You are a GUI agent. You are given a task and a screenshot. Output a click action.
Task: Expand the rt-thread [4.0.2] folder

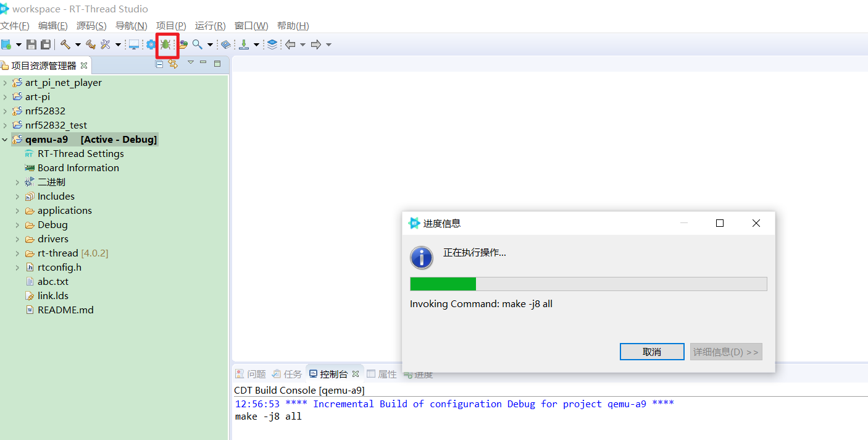17,253
